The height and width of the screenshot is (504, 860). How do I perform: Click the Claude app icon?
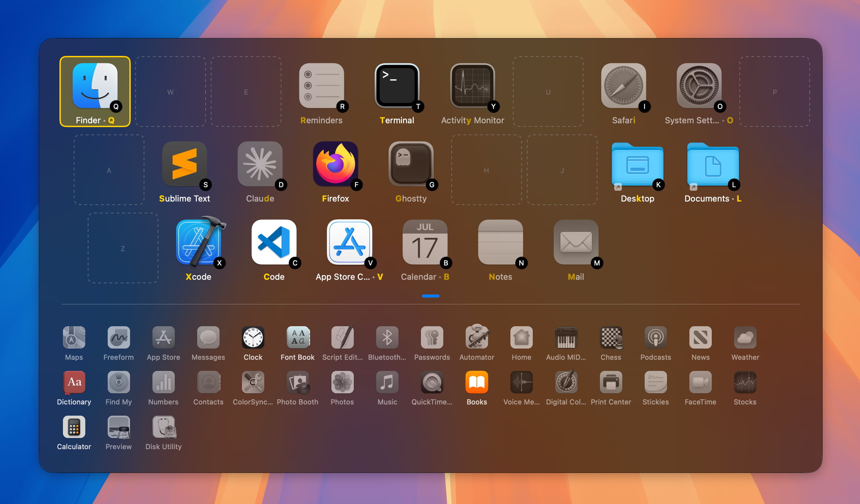tap(260, 164)
